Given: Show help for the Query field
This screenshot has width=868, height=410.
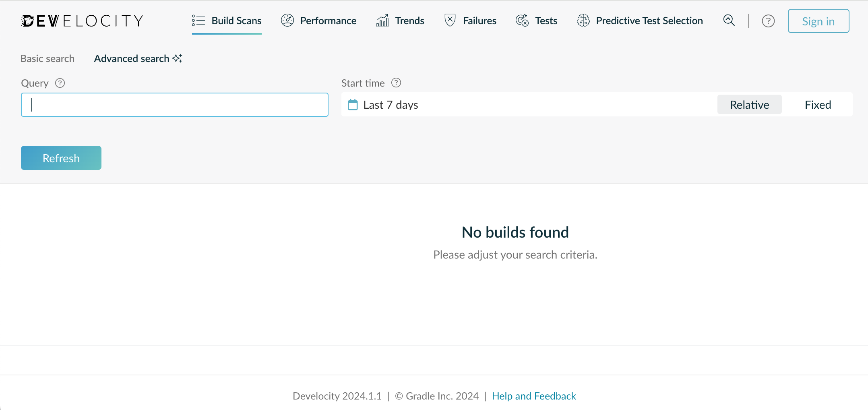Looking at the screenshot, I should [60, 83].
